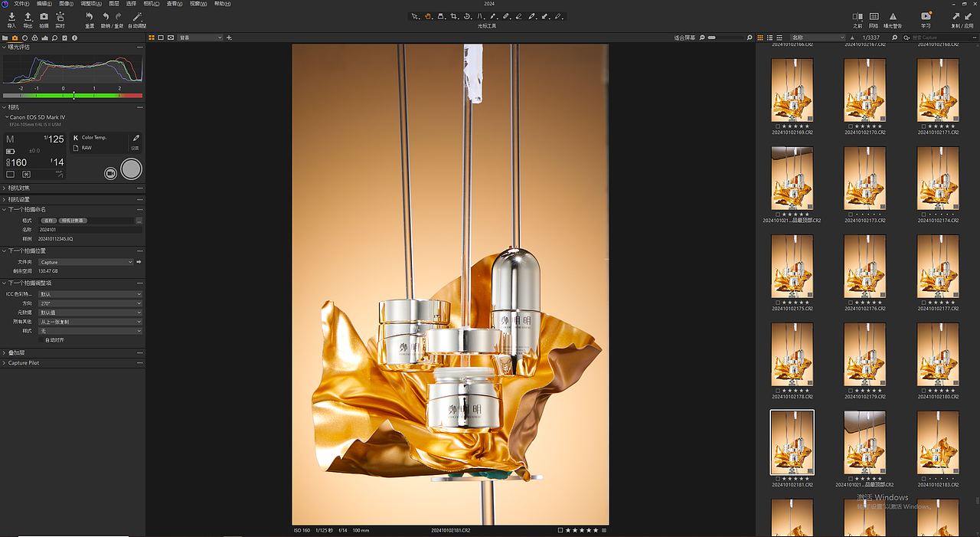The width and height of the screenshot is (980, 537).
Task: Toggle checkbox under 20241010 2169.CR2 thumbnail
Action: click(x=776, y=126)
